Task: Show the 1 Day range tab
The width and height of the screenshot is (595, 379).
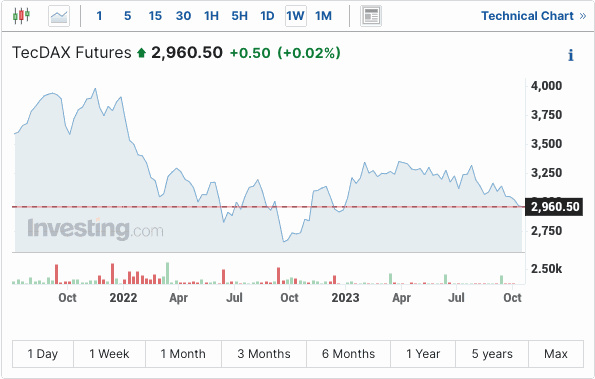Action: pos(43,354)
